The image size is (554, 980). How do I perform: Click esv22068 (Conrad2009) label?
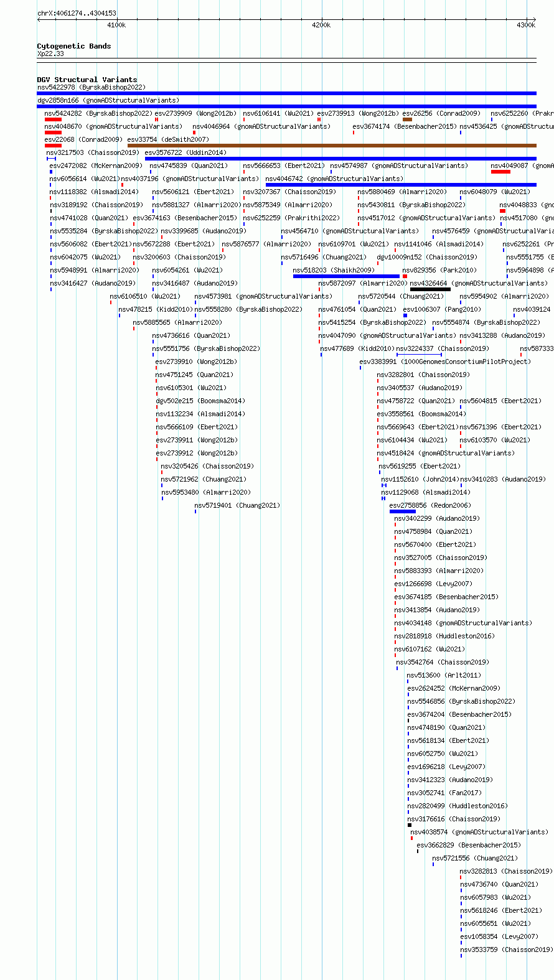pos(83,140)
